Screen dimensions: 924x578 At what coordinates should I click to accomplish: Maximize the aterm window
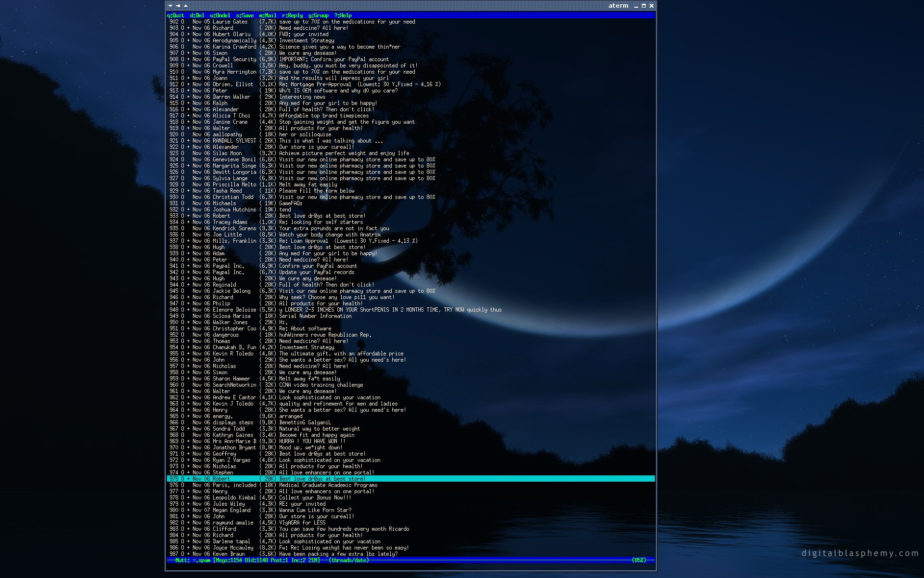pyautogui.click(x=643, y=6)
